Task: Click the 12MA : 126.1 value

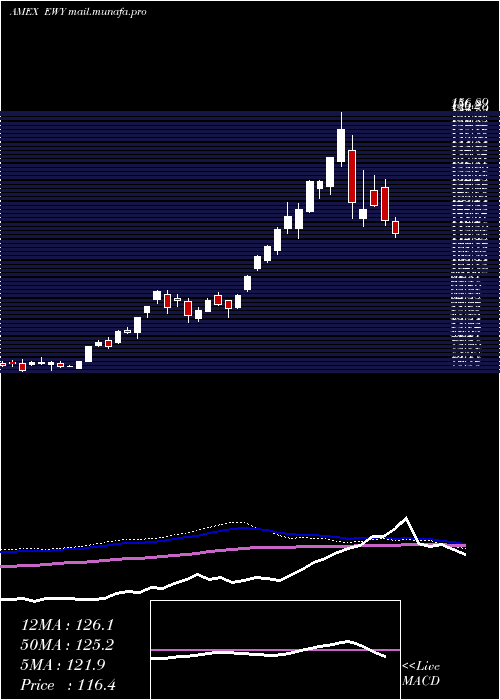Action: tap(67, 625)
